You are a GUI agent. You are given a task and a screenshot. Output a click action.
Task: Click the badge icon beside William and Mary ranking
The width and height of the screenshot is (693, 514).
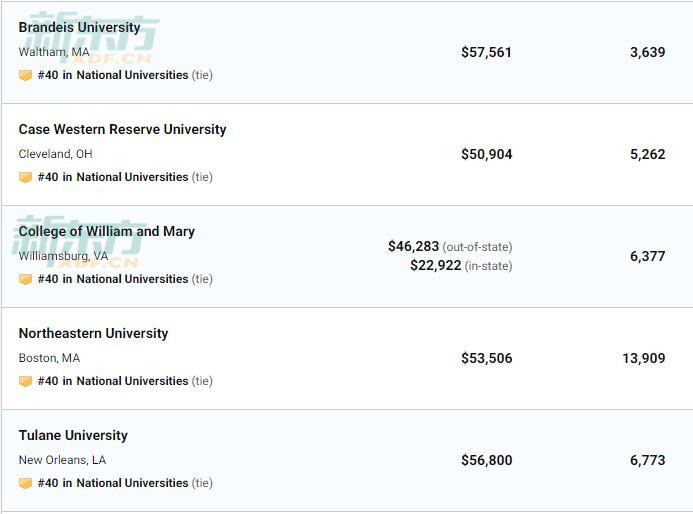point(25,279)
